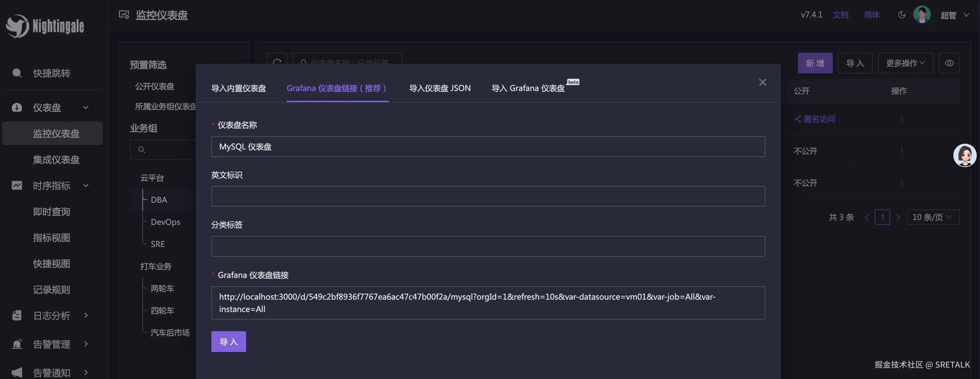
Task: Toggle the eye visibility button
Action: pyautogui.click(x=949, y=63)
